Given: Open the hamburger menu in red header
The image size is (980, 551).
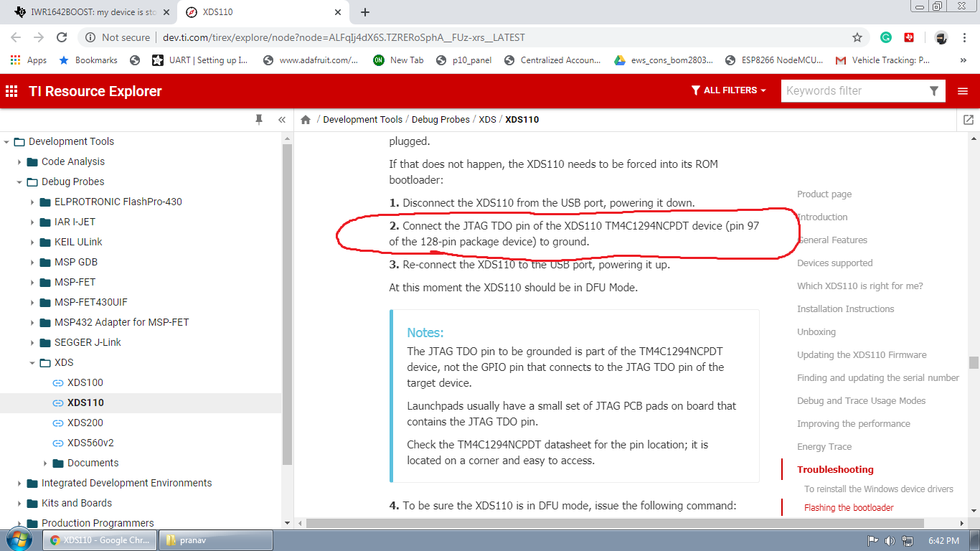Looking at the screenshot, I should 963,91.
